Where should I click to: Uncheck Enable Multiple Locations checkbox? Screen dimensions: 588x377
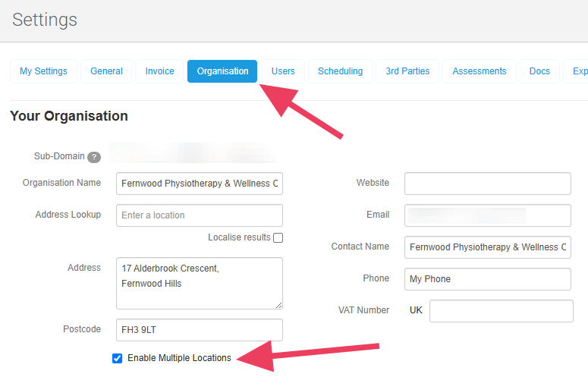[118, 358]
